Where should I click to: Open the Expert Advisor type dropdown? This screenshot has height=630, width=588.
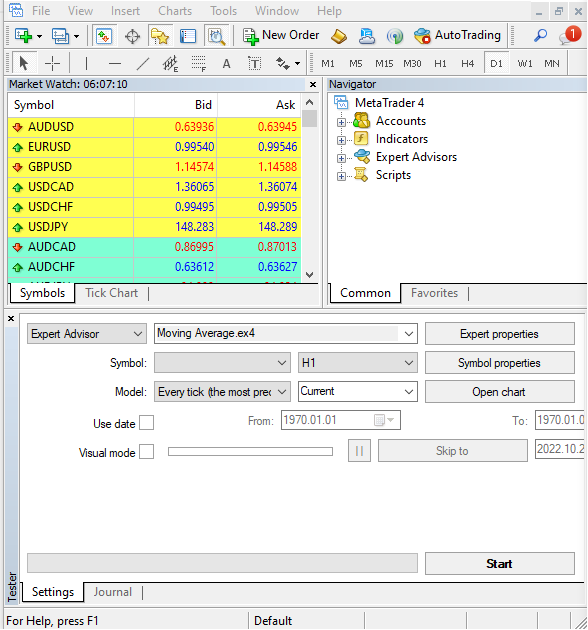click(x=87, y=334)
